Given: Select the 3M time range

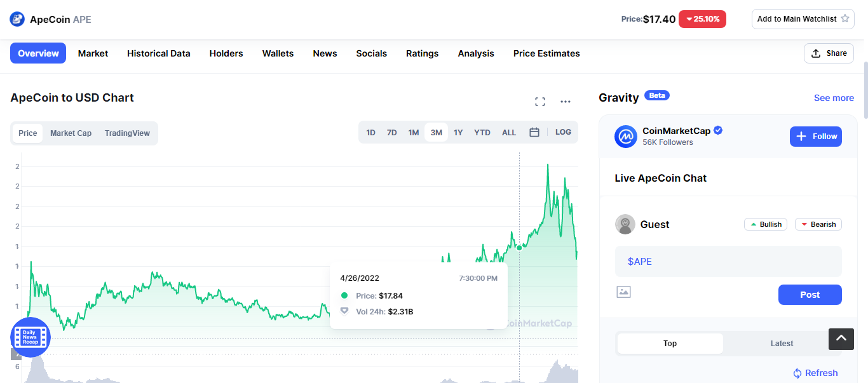Looking at the screenshot, I should (436, 133).
